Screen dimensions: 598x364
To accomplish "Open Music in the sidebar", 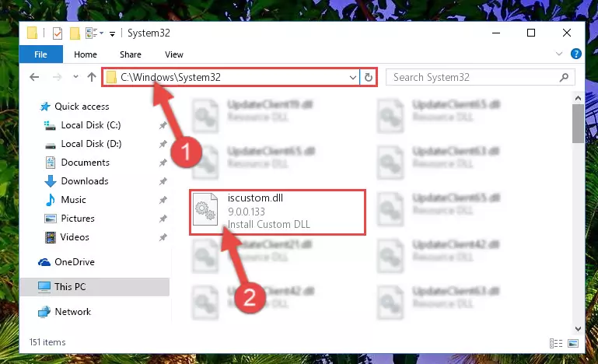I will tap(73, 200).
